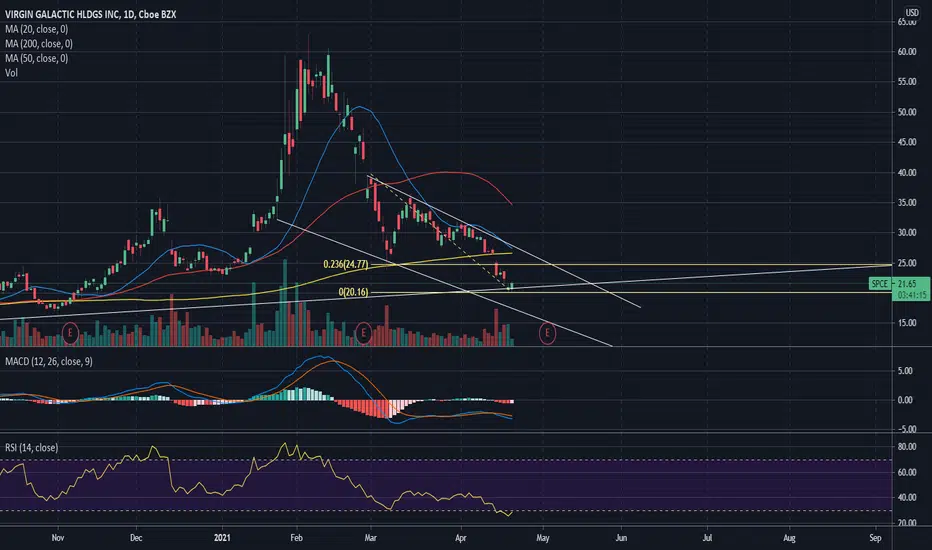Click the earnings E marker near March
This screenshot has height=550, width=932.
(363, 332)
